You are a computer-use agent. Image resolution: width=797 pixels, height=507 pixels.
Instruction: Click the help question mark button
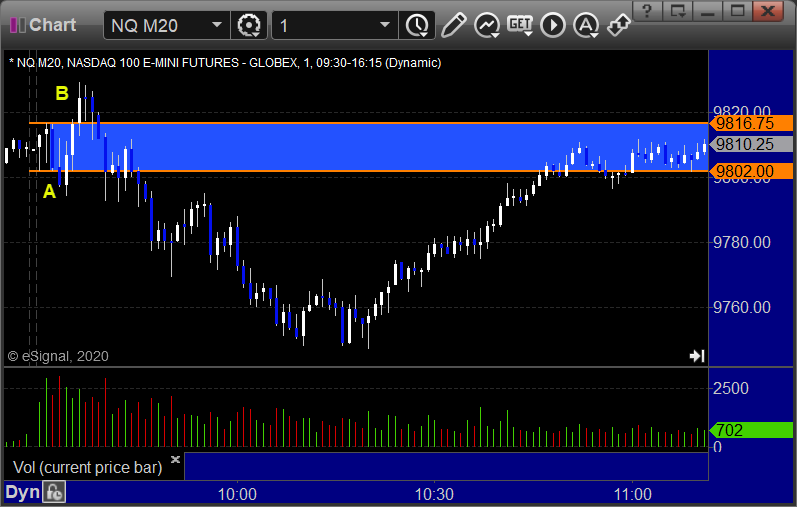pyautogui.click(x=647, y=10)
